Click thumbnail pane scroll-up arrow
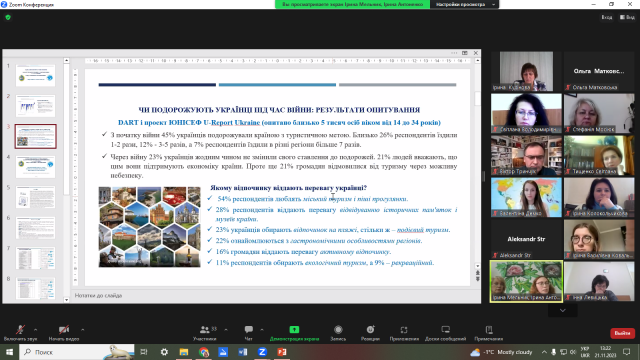Viewport: 640px width, 360px height. pyautogui.click(x=67, y=60)
